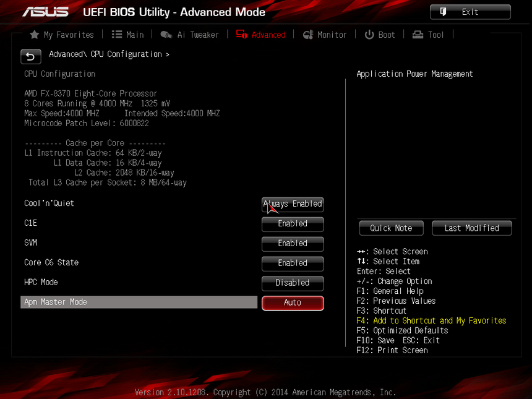Click the Exit button

(470, 12)
